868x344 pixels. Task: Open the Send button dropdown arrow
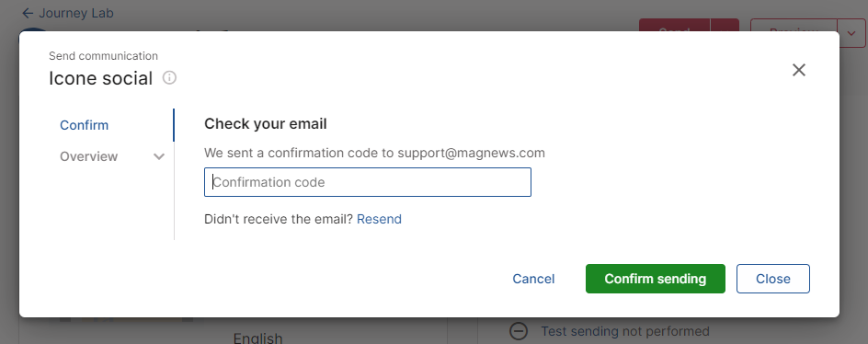pyautogui.click(x=725, y=25)
